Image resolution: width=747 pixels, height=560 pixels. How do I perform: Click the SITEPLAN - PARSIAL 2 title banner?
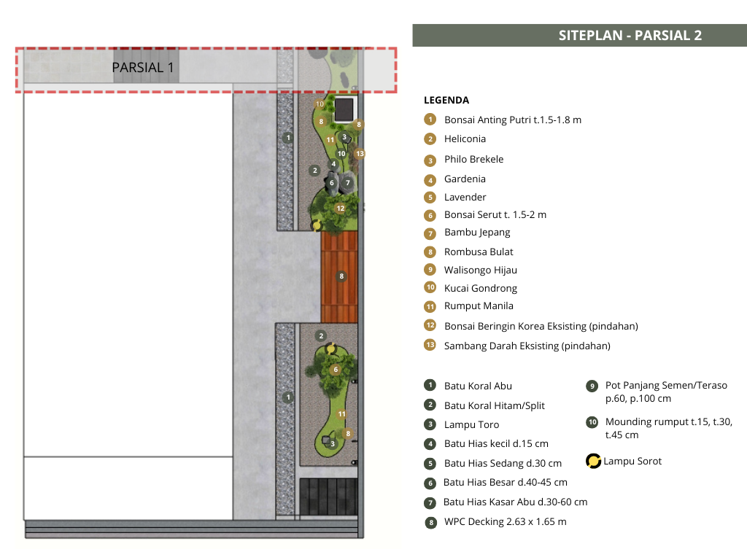click(579, 35)
